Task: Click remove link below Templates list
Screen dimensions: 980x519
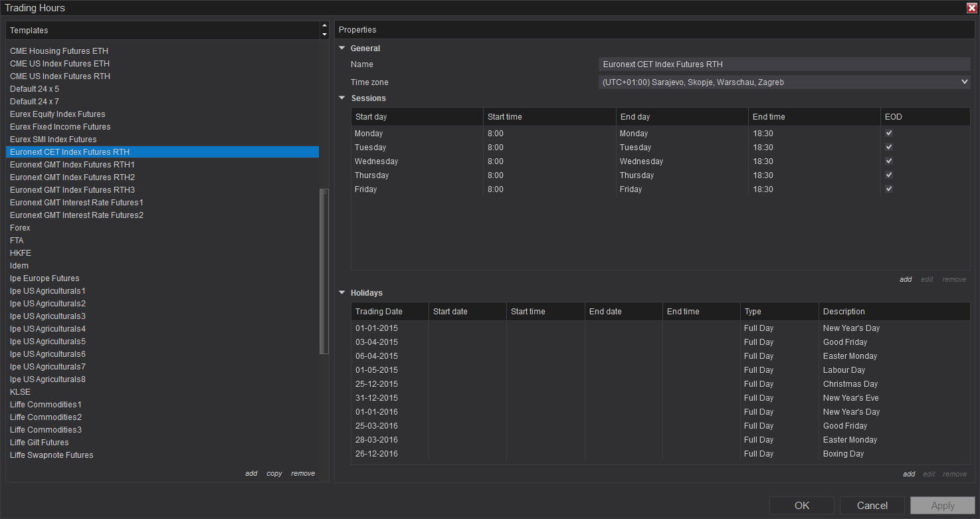Action: pos(303,474)
